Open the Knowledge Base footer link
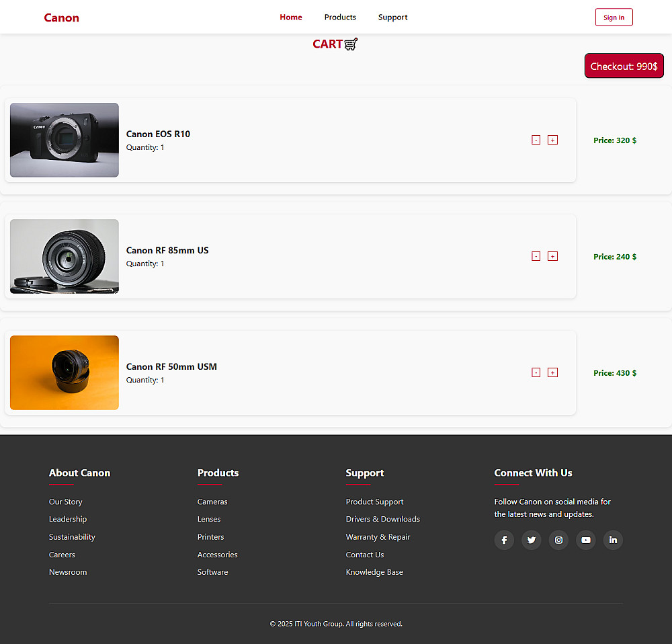672x644 pixels. pyautogui.click(x=374, y=572)
